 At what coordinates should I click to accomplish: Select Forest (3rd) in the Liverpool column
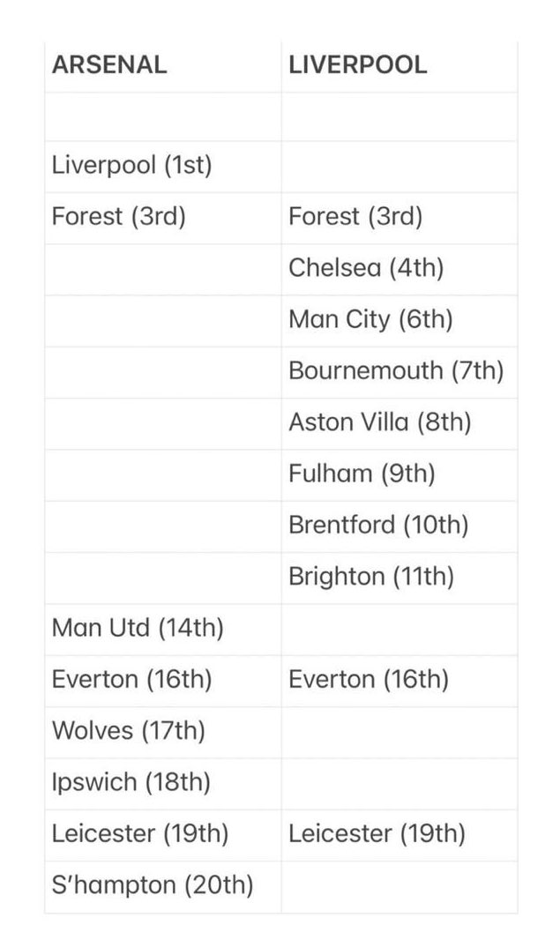355,217
